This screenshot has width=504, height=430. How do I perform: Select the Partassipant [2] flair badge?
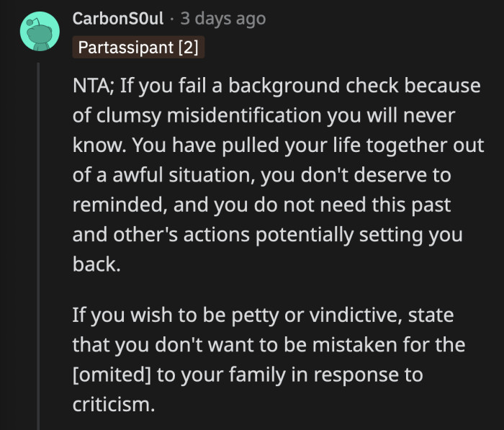pos(140,48)
